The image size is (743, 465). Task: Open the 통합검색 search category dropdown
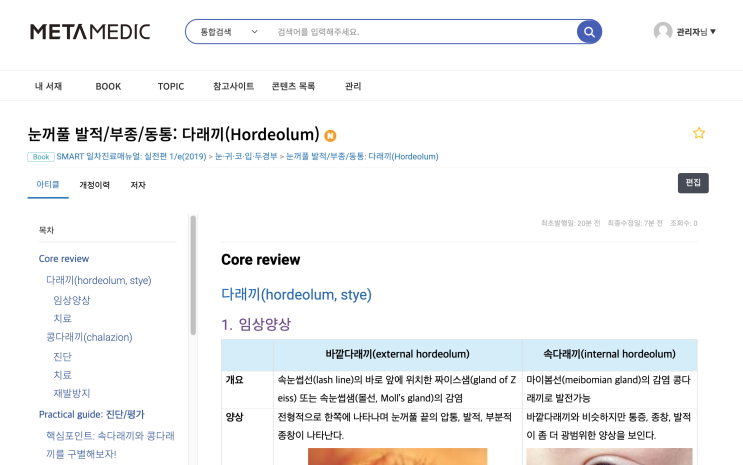pos(229,32)
